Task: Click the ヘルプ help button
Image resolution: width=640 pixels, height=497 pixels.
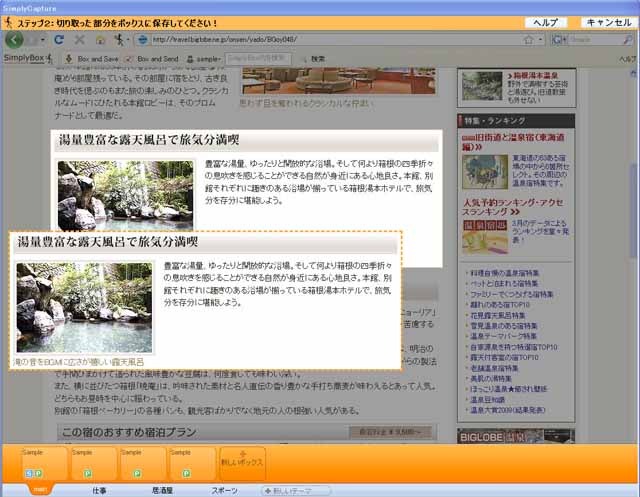Action: coord(546,22)
